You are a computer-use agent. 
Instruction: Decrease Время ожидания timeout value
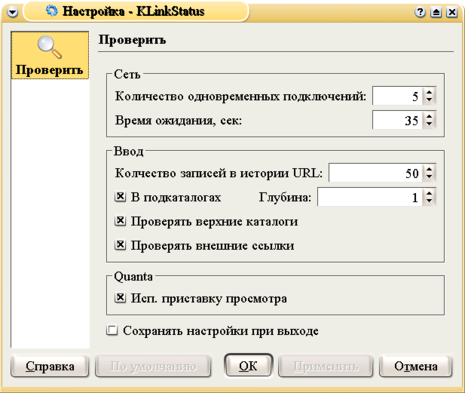[x=429, y=124]
